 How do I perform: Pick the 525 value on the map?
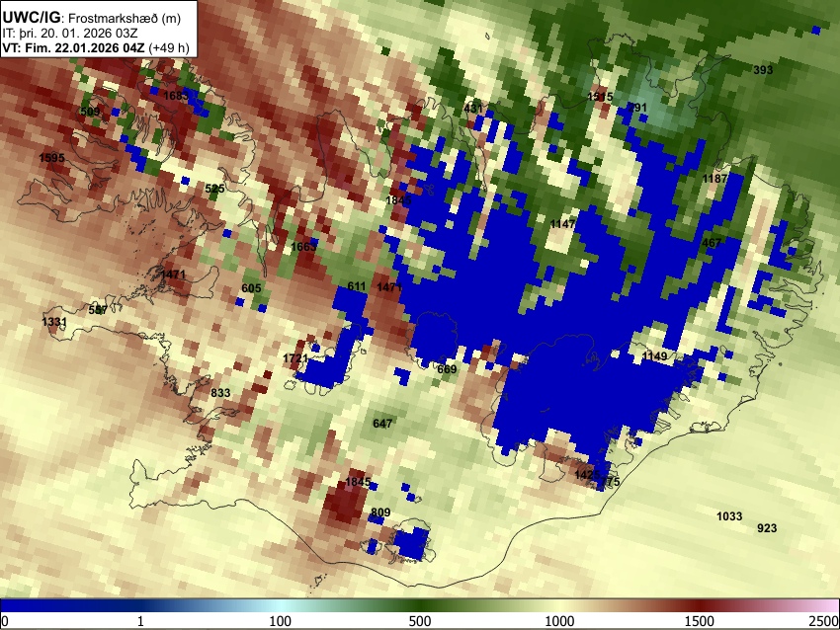pyautogui.click(x=214, y=189)
